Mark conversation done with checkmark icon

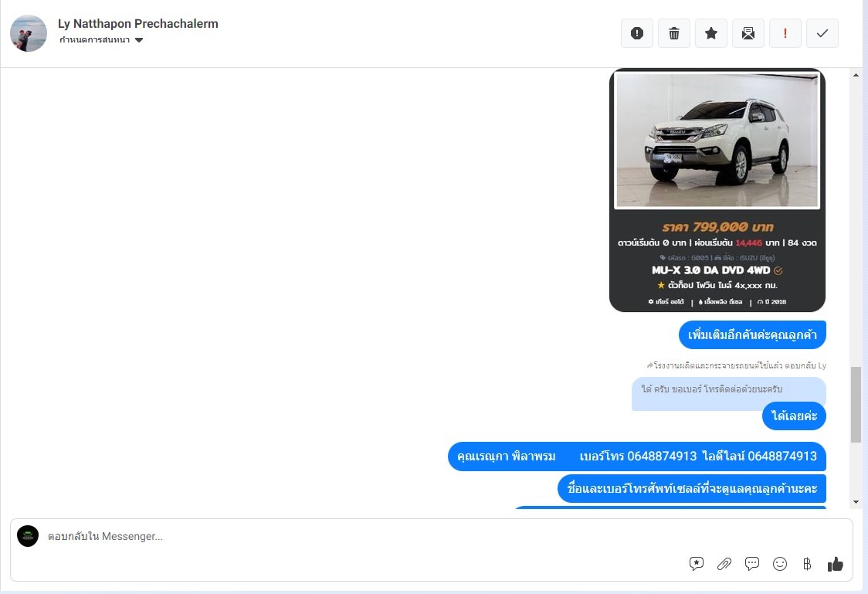pyautogui.click(x=822, y=33)
